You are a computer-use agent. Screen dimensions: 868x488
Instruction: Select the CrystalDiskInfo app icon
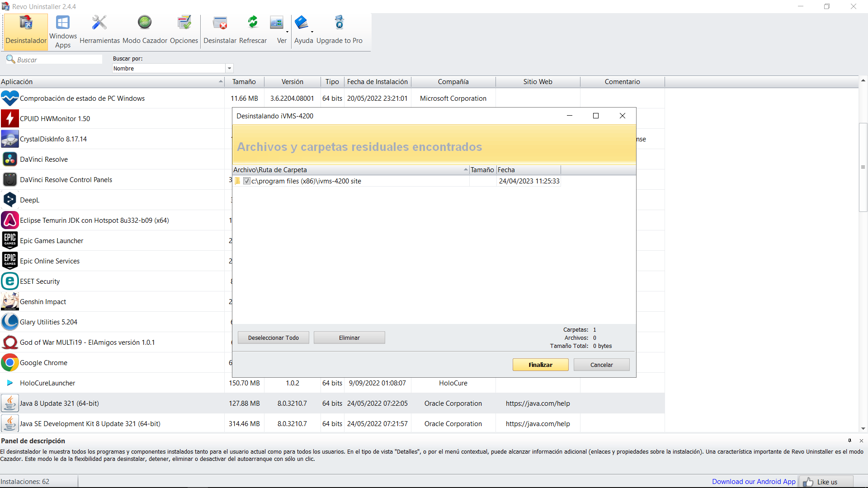coord(10,139)
